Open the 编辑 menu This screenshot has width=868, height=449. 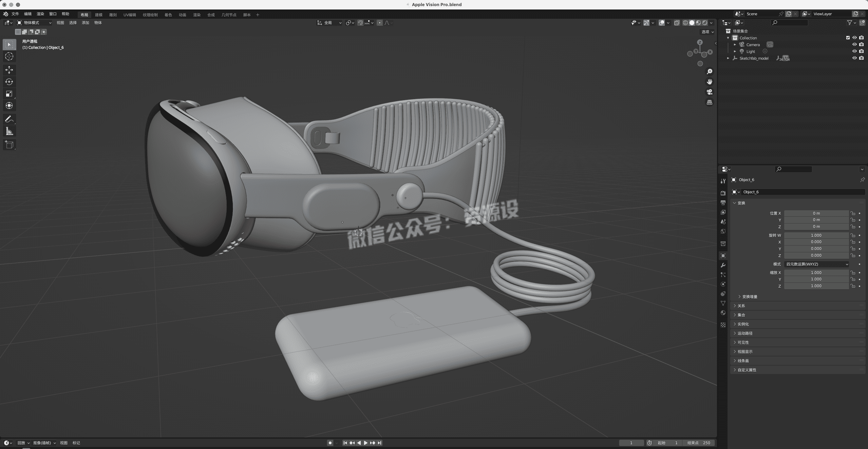28,14
